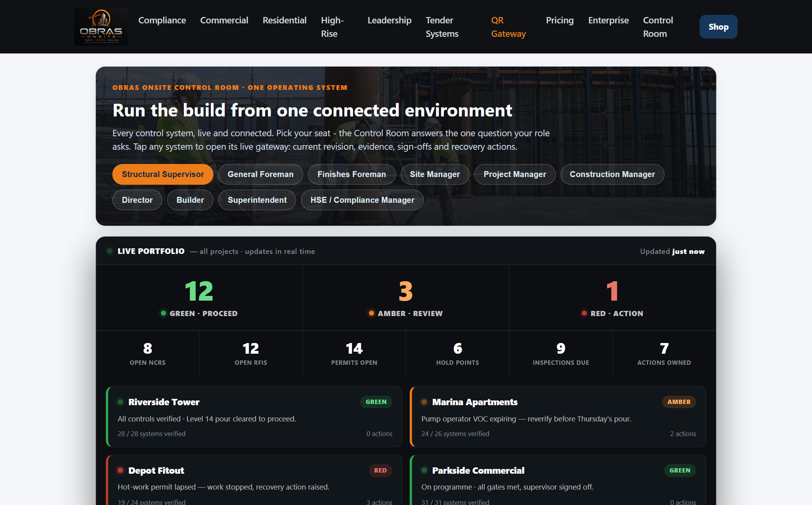This screenshot has height=505, width=812.
Task: Open the 7 Actions Owned stat
Action: click(x=664, y=354)
